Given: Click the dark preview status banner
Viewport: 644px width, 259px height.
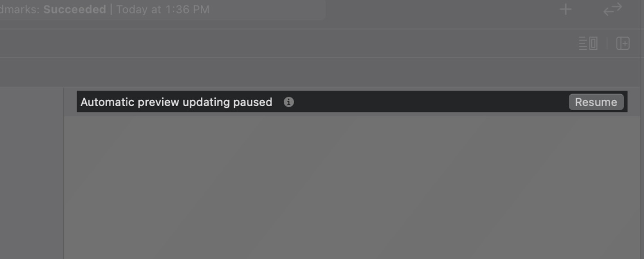Looking at the screenshot, I should click(352, 102).
